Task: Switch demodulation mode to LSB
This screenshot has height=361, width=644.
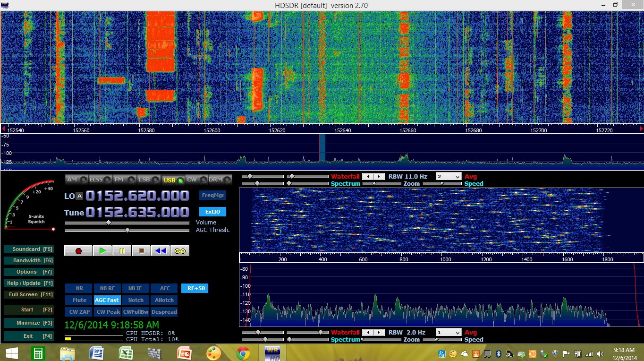Action: pos(149,180)
